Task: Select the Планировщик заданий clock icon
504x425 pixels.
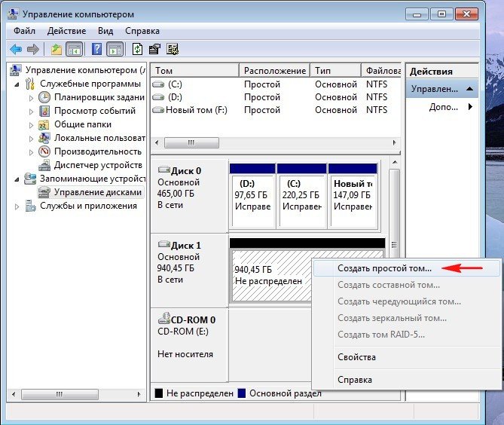Action: point(44,97)
